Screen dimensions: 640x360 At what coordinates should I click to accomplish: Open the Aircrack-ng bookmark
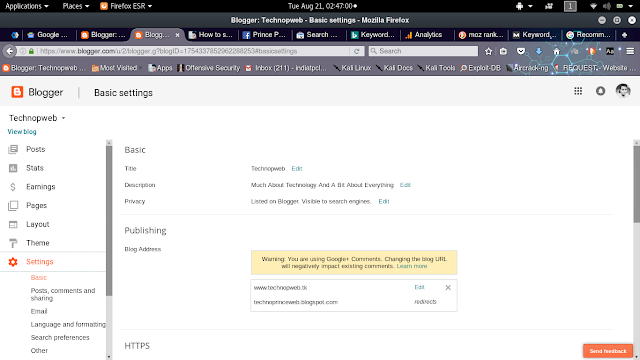click(x=527, y=68)
